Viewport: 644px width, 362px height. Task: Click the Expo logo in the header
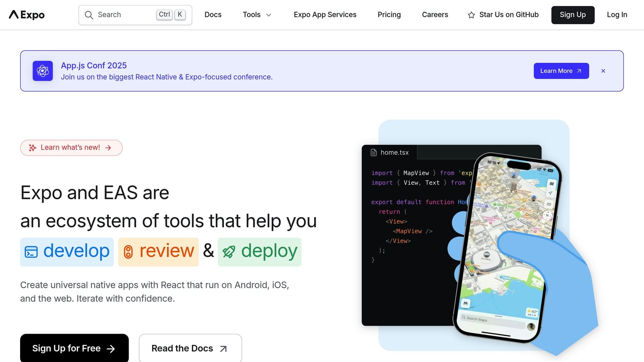[x=27, y=15]
